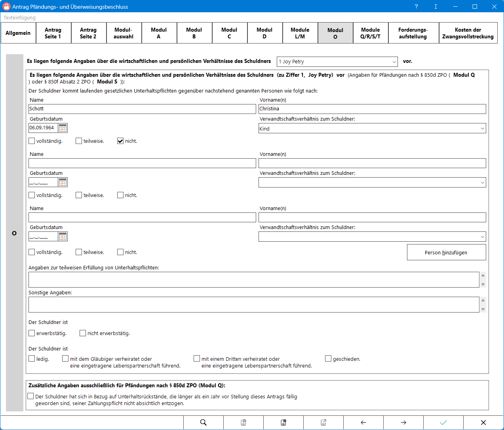Go forward with the right arrow icon
The width and height of the screenshot is (504, 430).
403,422
